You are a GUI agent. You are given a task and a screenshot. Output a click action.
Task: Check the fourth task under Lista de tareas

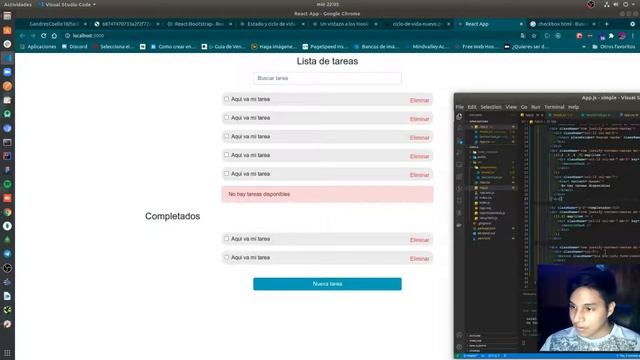coord(226,155)
